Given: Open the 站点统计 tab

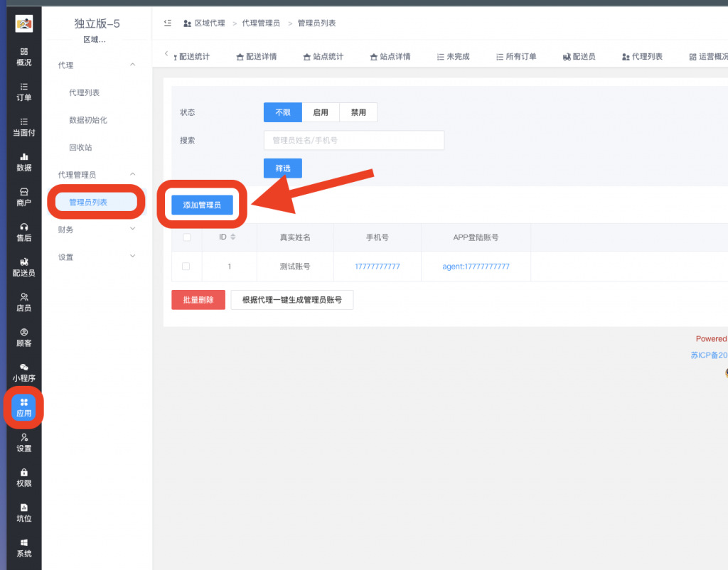Looking at the screenshot, I should coord(323,56).
